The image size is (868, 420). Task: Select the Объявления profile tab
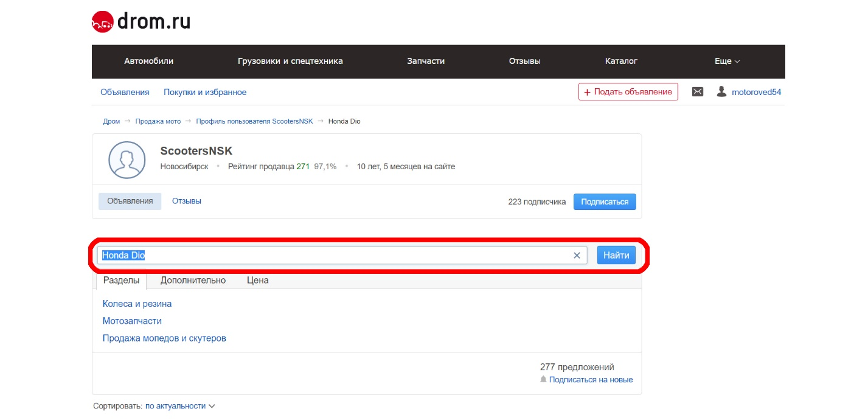tap(130, 201)
